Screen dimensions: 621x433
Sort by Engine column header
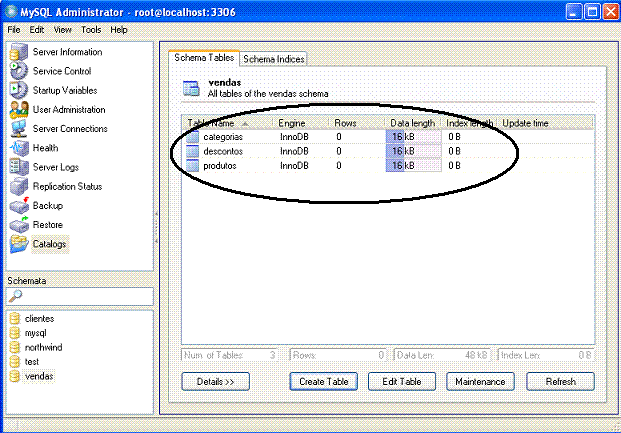click(x=301, y=123)
